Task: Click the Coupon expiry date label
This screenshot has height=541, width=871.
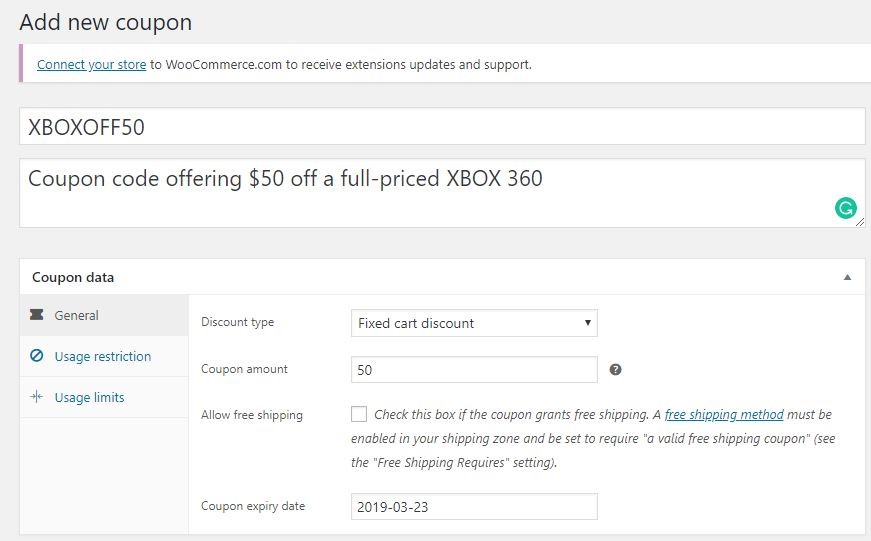Action: click(x=253, y=506)
